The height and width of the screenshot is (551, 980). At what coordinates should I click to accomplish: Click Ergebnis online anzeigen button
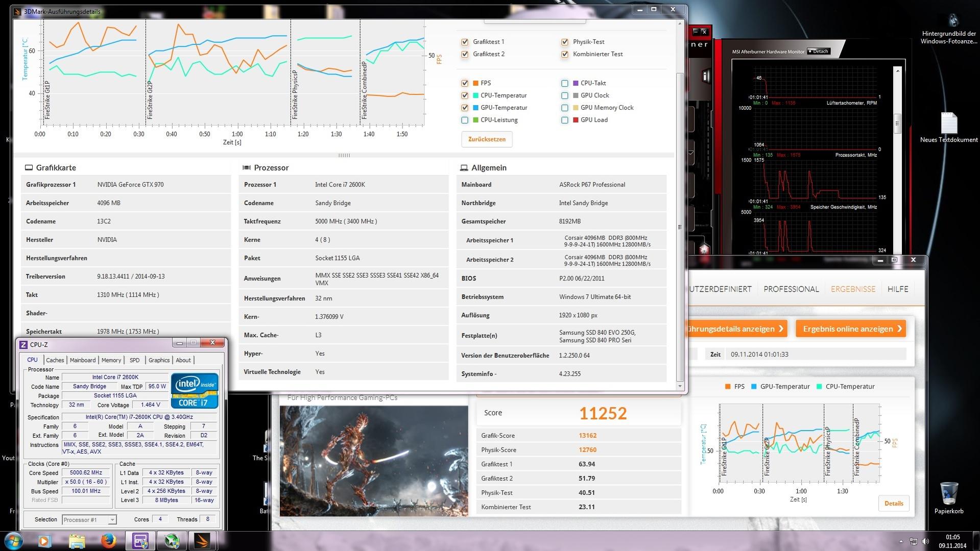point(851,329)
